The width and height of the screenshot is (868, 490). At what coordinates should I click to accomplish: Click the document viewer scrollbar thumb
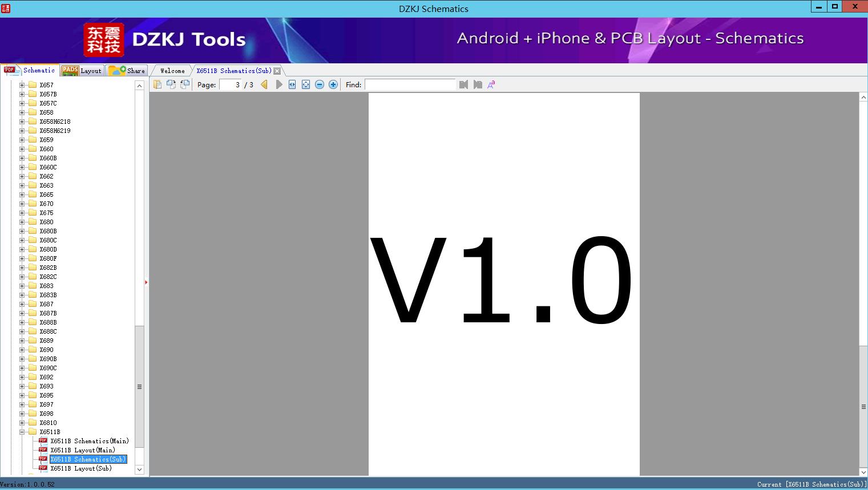coord(863,406)
